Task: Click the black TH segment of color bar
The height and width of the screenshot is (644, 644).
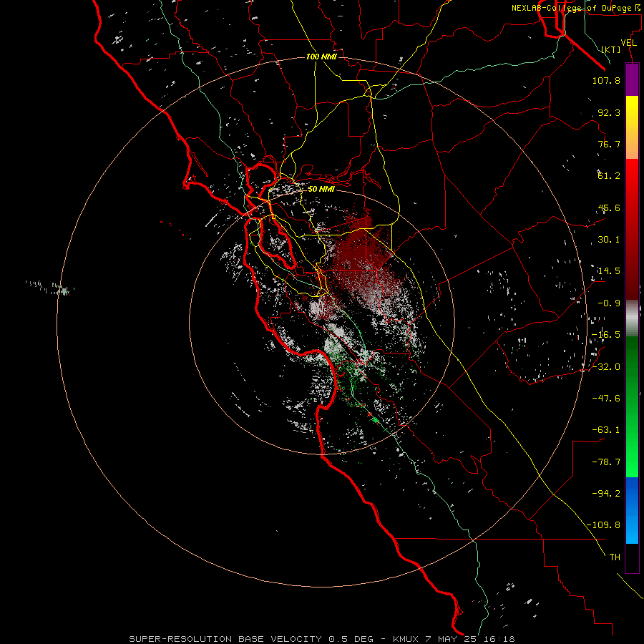Action: [x=632, y=558]
